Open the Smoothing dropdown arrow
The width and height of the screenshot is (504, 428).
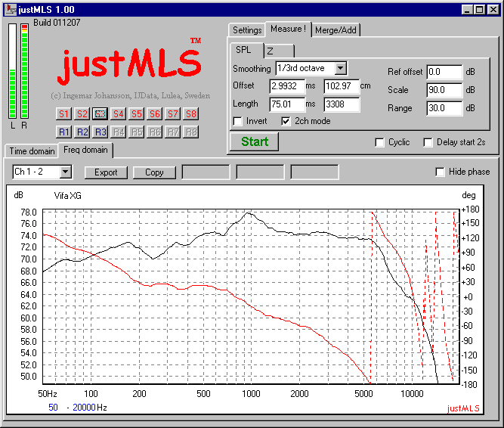(x=340, y=68)
